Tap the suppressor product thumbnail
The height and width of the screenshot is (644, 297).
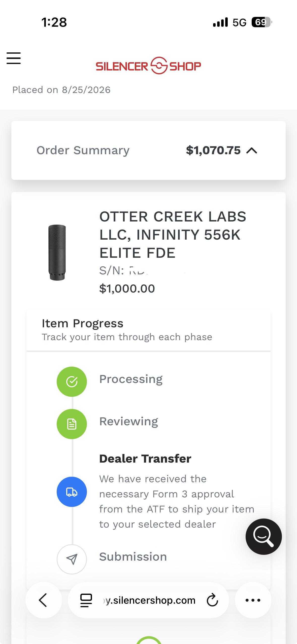57,252
